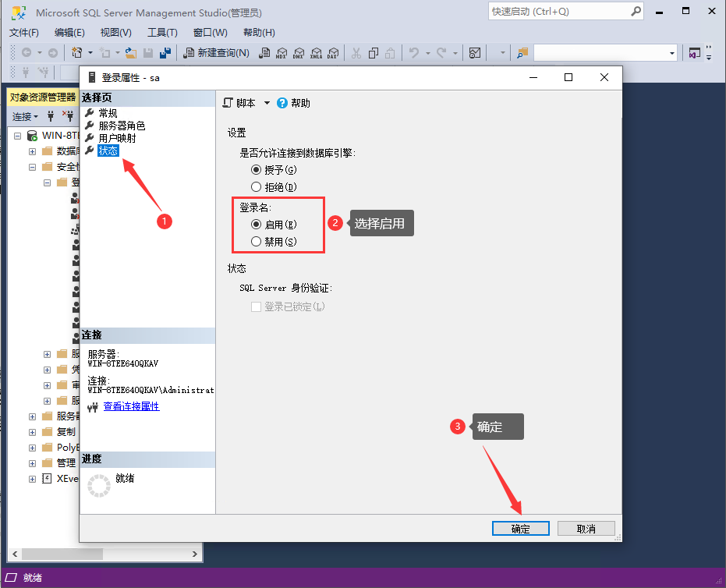Click the DAX query icon
The width and height of the screenshot is (726, 588).
pyautogui.click(x=333, y=53)
